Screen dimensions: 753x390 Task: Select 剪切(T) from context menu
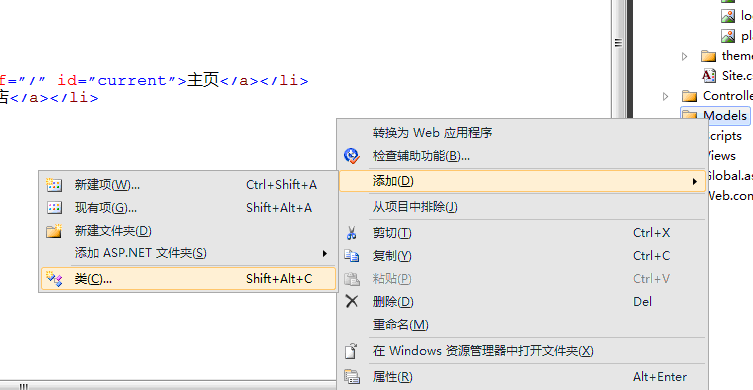coord(522,233)
